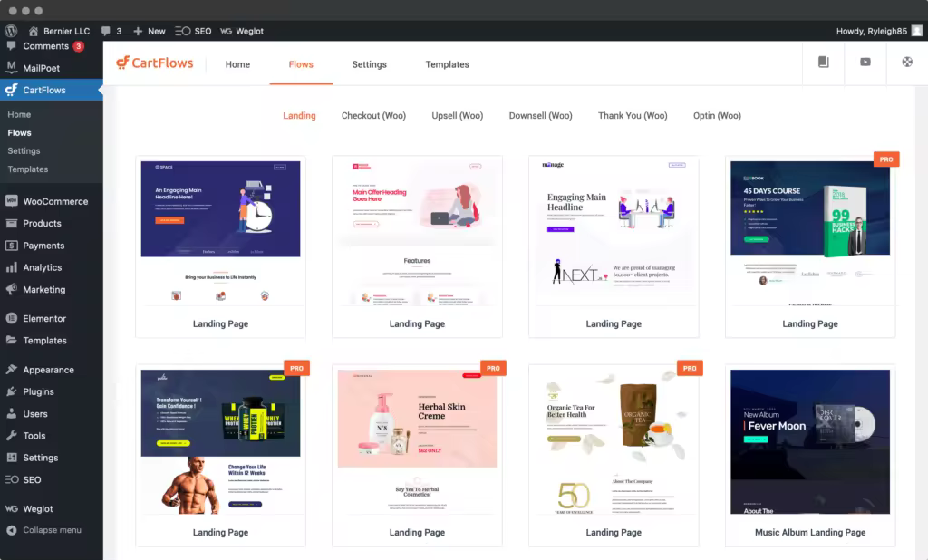Select the Flows top tab

point(301,64)
